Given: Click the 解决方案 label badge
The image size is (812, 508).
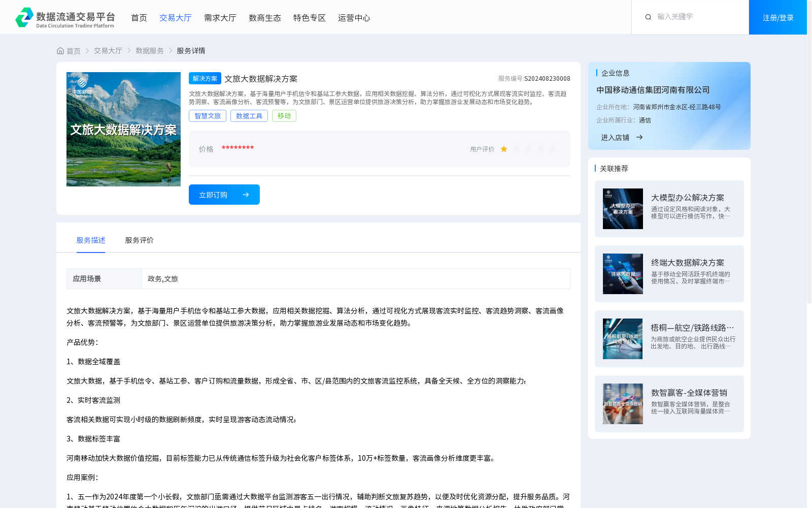Looking at the screenshot, I should tap(205, 78).
